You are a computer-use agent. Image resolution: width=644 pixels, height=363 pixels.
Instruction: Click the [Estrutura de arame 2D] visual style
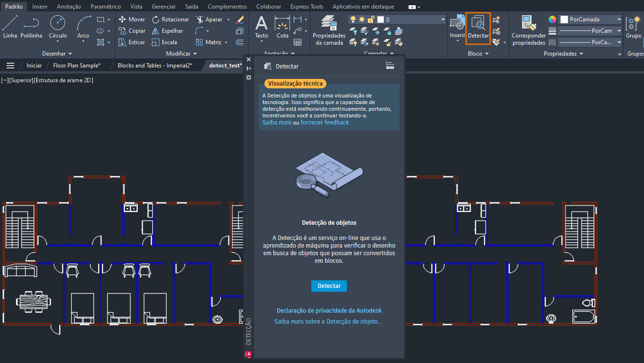point(64,80)
